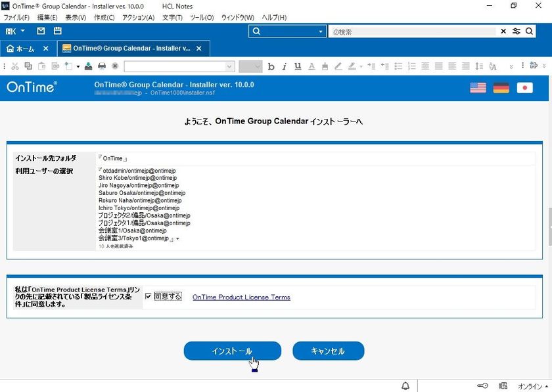The width and height of the screenshot is (552, 392).
Task: Clear the search field with X icon
Action: tap(503, 32)
